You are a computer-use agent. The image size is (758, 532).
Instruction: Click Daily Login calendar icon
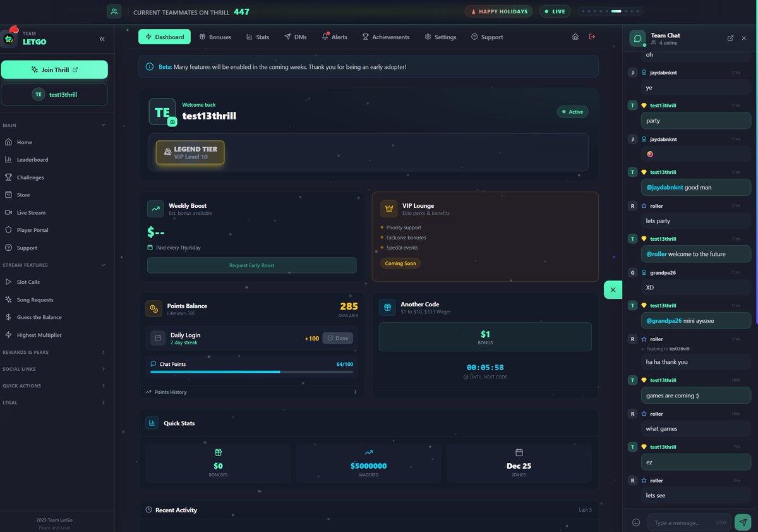(x=158, y=338)
